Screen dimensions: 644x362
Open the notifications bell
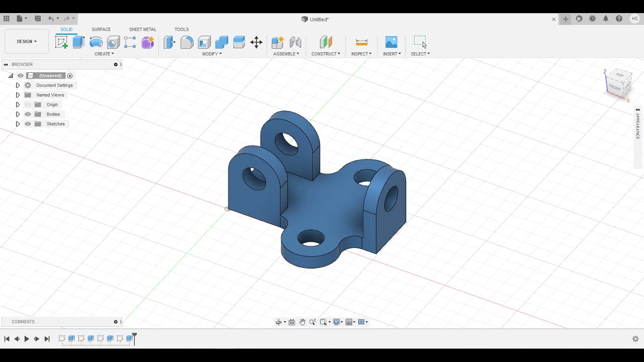click(606, 19)
